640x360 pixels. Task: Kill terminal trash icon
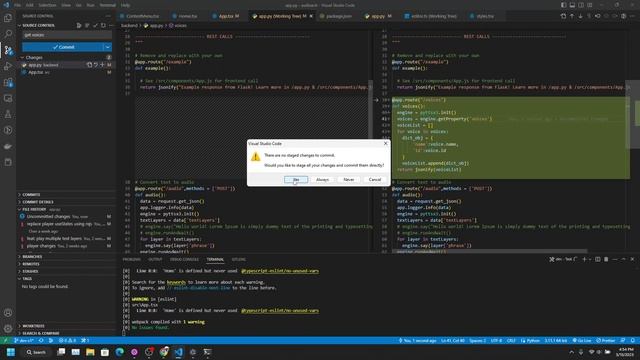pos(606,259)
